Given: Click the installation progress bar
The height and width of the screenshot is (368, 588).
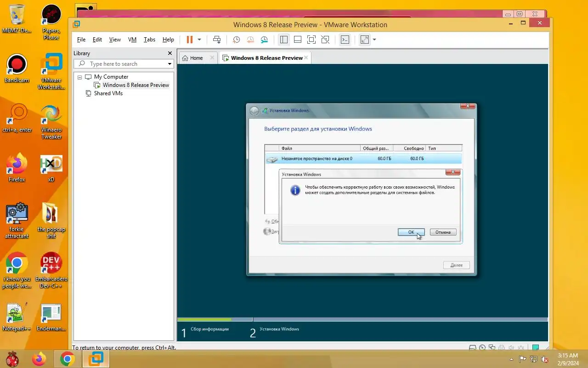Looking at the screenshot, I should 362,319.
